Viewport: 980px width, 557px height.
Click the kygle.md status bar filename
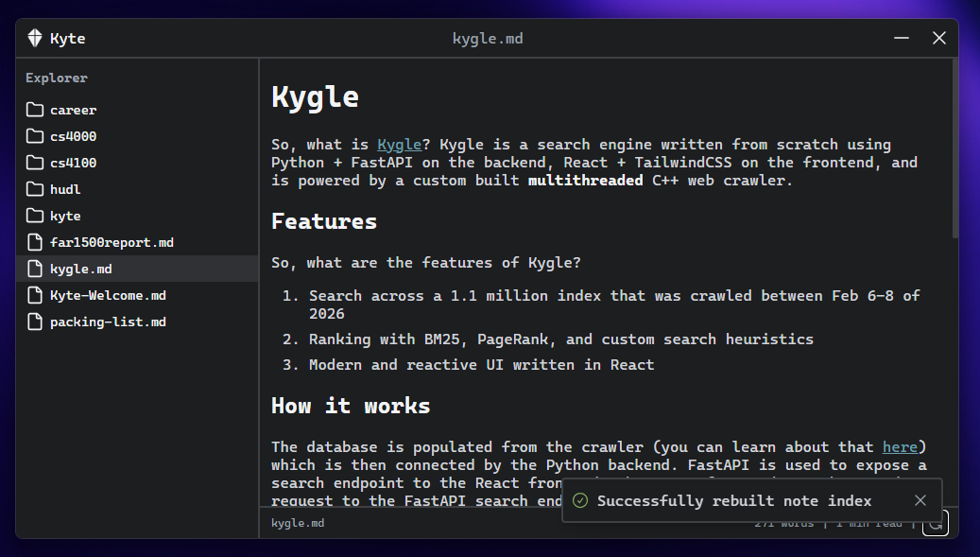point(298,523)
